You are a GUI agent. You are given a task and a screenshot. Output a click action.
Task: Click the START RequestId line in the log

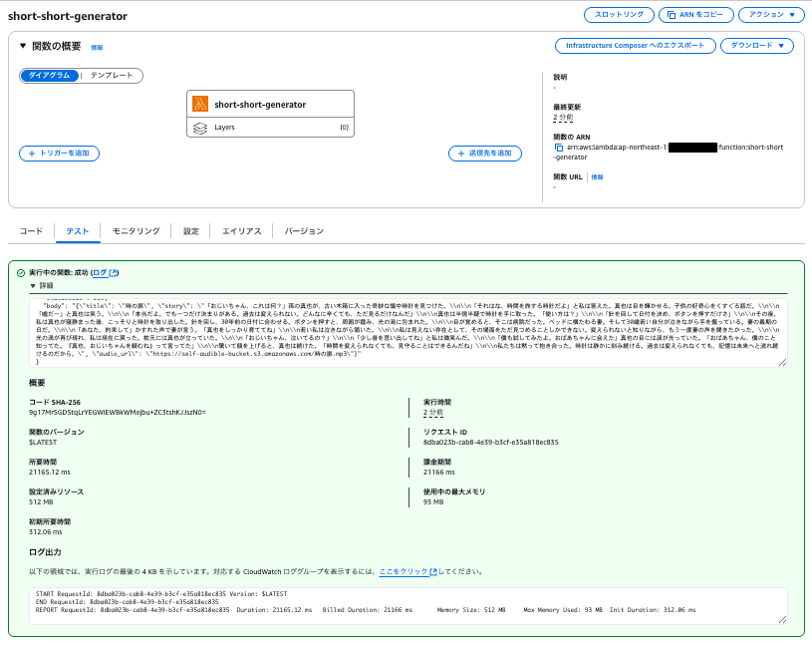[x=161, y=594]
